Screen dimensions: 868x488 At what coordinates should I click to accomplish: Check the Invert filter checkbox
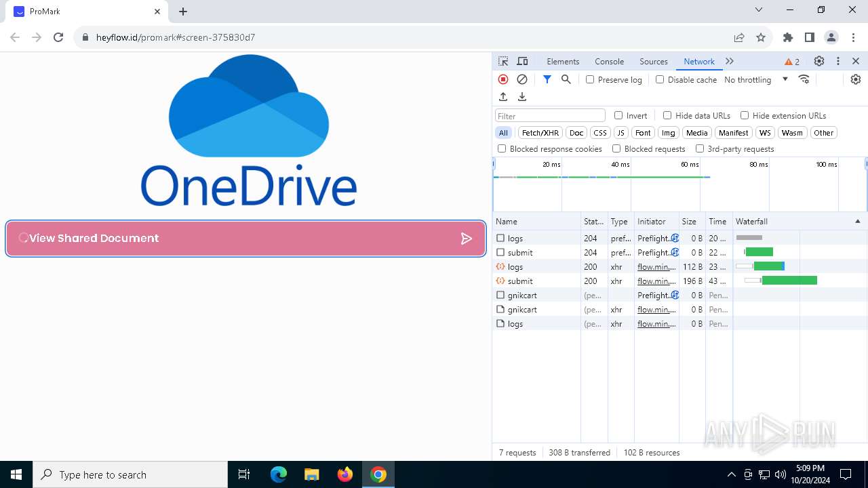point(618,115)
